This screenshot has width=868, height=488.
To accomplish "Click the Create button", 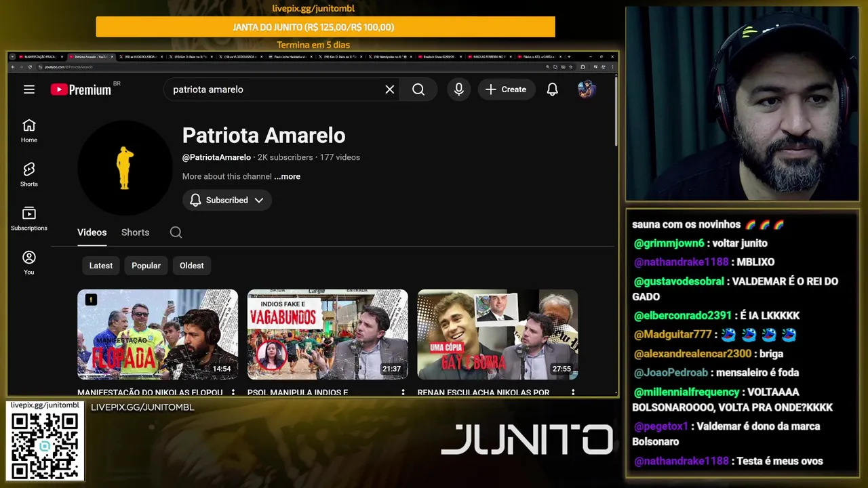I will coord(506,89).
